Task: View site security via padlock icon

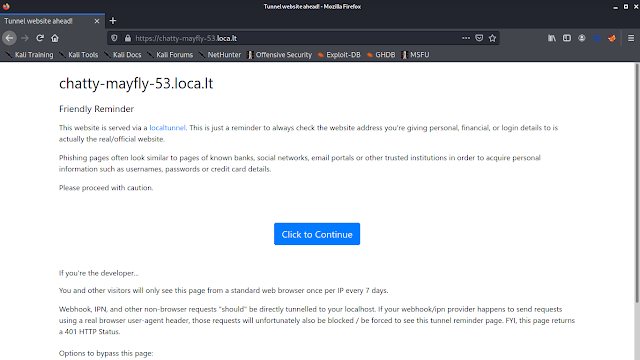Action: coord(128,38)
